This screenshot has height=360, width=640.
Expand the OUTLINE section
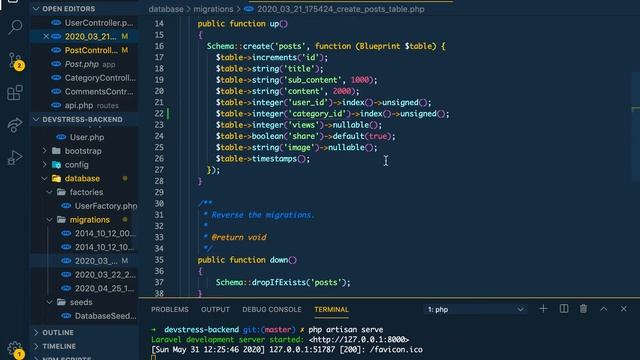[x=84, y=332]
